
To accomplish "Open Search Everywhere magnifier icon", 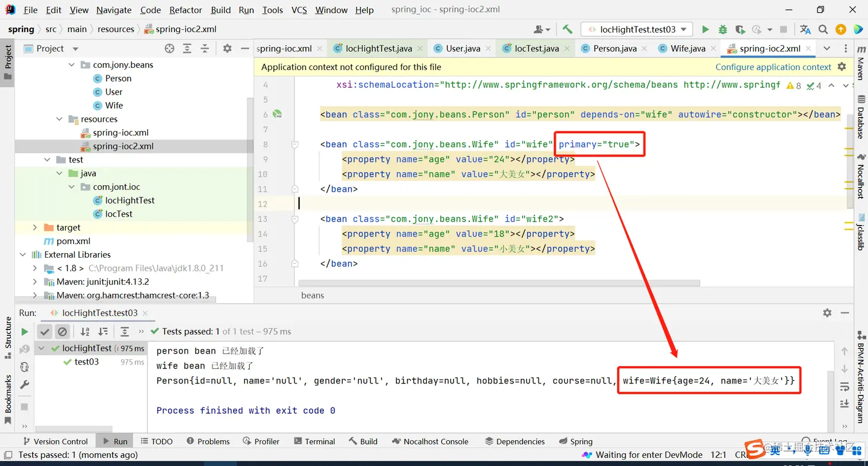I will pos(823,29).
